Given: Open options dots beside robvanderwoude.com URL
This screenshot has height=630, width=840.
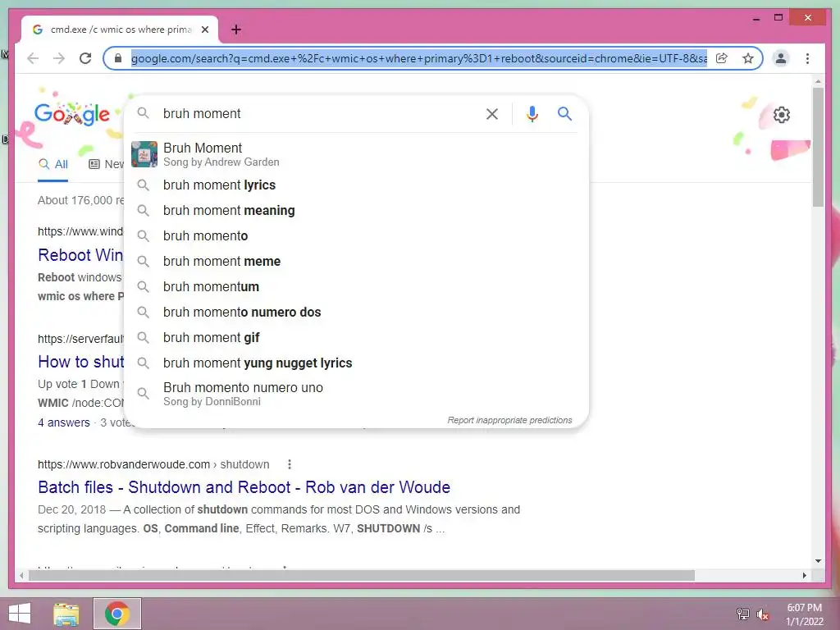Looking at the screenshot, I should tap(290, 464).
